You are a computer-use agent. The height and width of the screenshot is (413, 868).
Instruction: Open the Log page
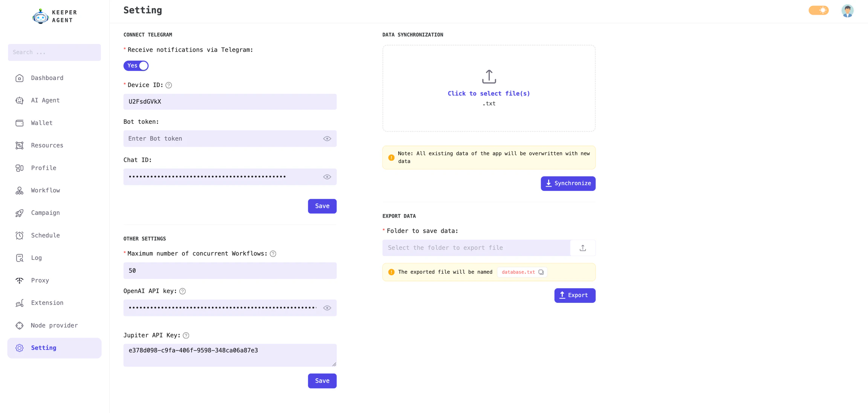[36, 258]
